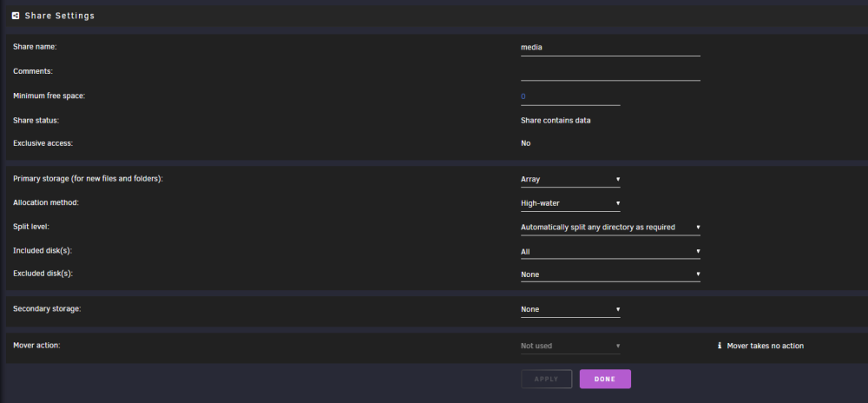The height and width of the screenshot is (403, 868).
Task: Open the Secondary storage dropdown set to None
Action: (x=570, y=309)
